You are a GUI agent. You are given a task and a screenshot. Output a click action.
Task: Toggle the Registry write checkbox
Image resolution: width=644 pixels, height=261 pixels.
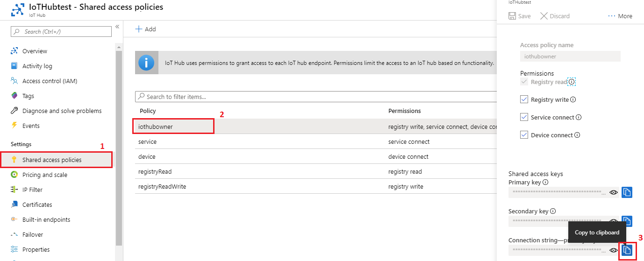(524, 99)
